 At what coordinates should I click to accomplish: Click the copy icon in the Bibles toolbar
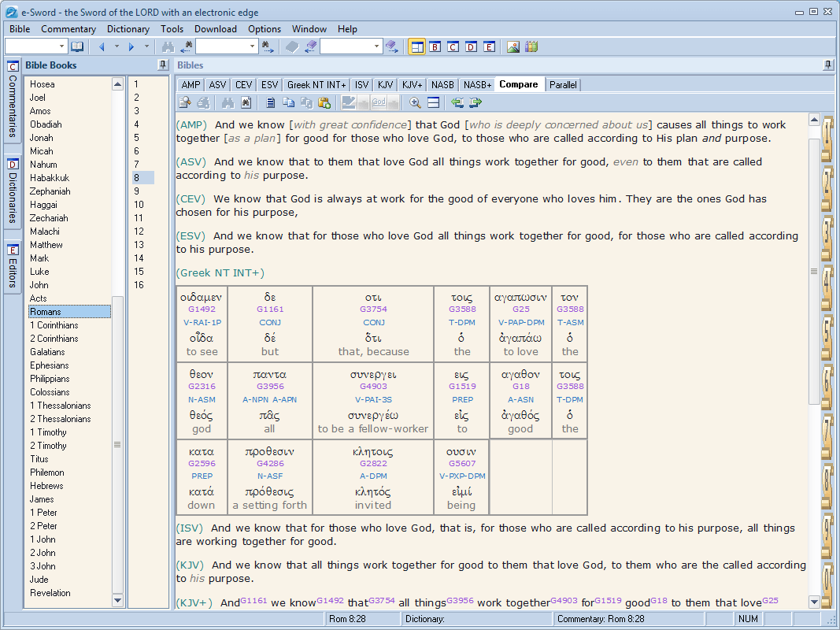[290, 102]
